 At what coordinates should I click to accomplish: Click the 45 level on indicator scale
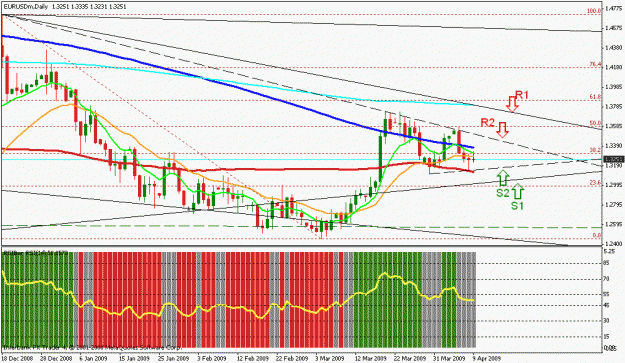pos(607,305)
